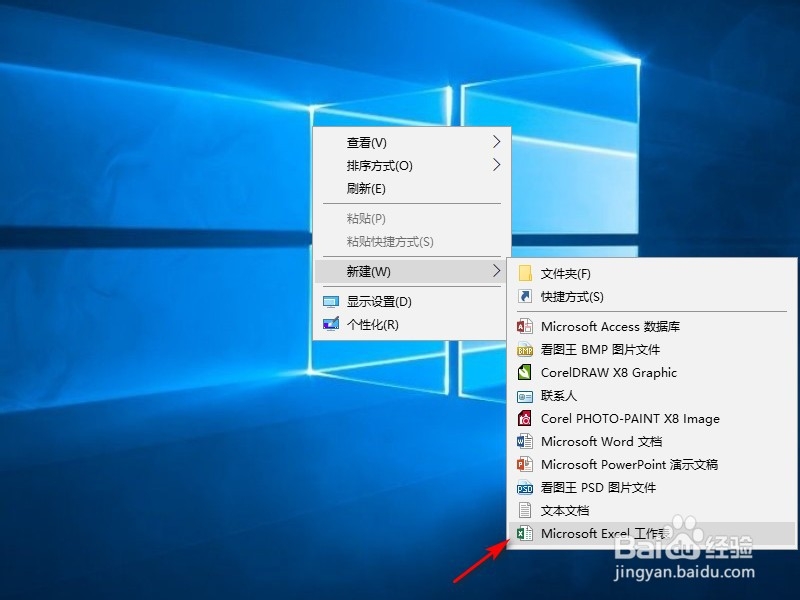This screenshot has width=800, height=600.
Task: Click the Corel PHOTO-PAINT X8 icon
Action: pyautogui.click(x=525, y=418)
